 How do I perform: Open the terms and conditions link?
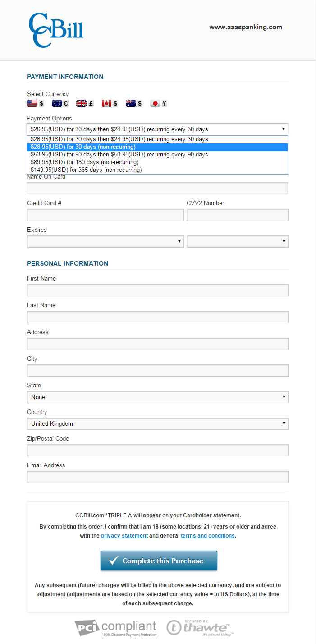(207, 536)
